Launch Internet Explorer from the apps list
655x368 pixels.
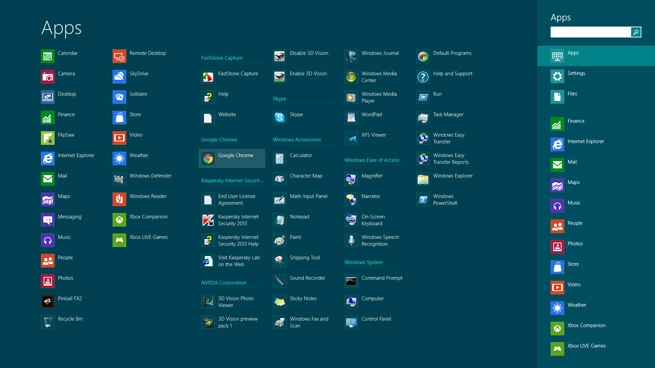pos(48,158)
